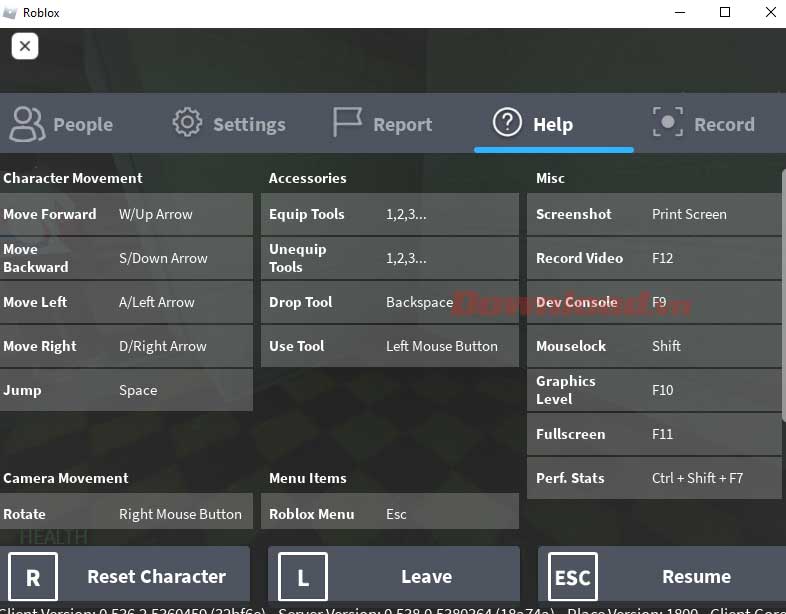This screenshot has width=786, height=614.
Task: Click the W/Up Arrow key binding
Action: pos(155,215)
